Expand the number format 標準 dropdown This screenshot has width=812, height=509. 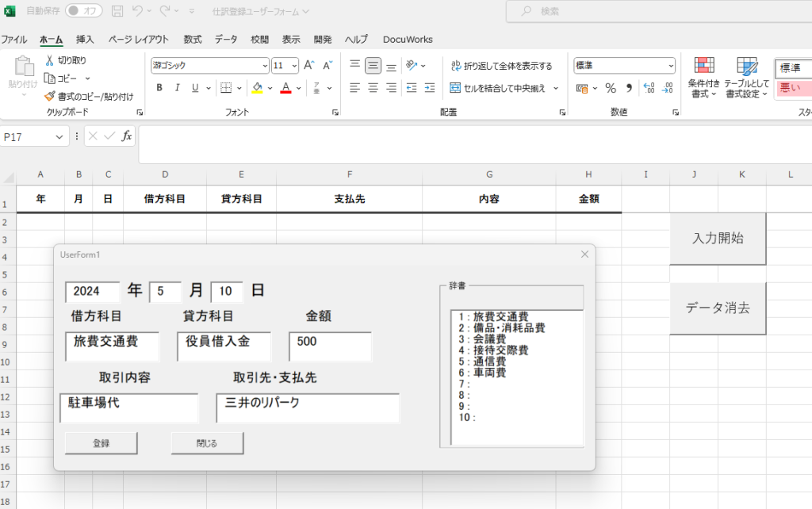[x=671, y=66]
